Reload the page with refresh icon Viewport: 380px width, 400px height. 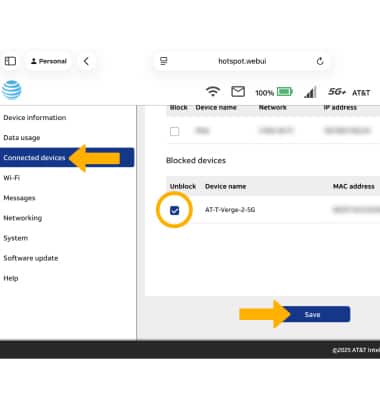[x=320, y=61]
